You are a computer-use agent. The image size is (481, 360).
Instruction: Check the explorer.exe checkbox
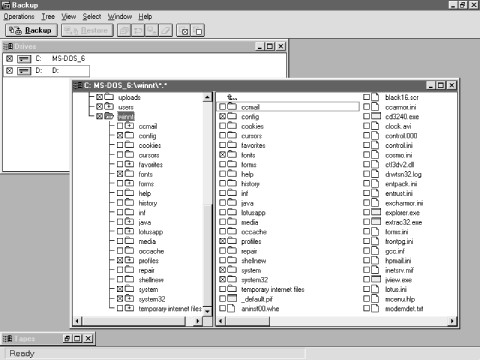(366, 212)
